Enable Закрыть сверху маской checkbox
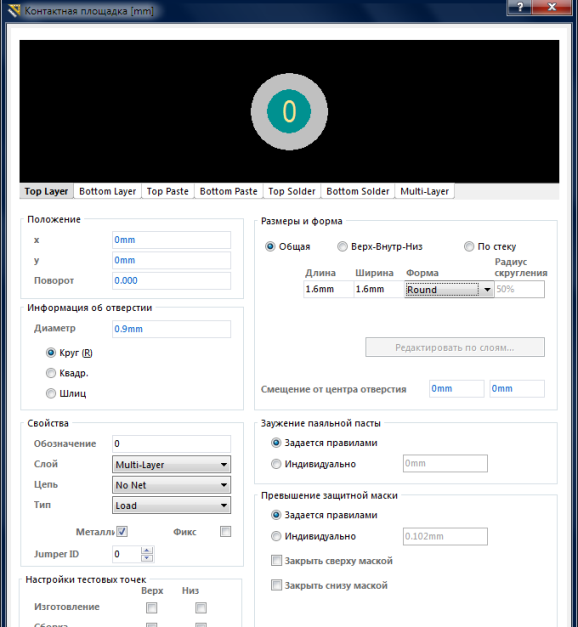The width and height of the screenshot is (578, 627). [x=276, y=561]
